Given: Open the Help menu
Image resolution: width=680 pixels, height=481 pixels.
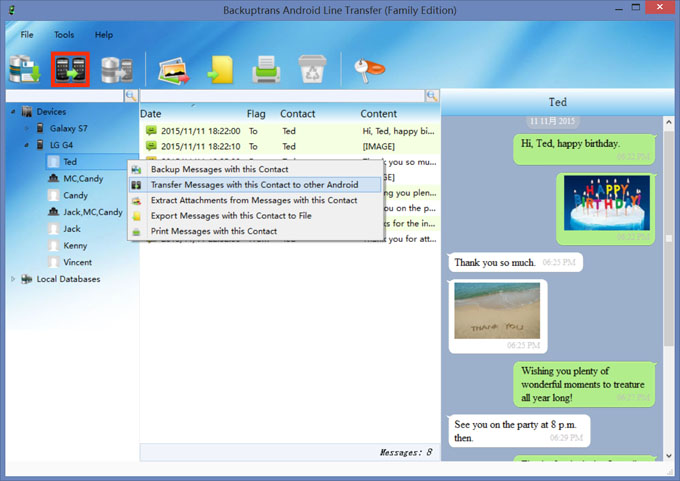Looking at the screenshot, I should tap(104, 35).
